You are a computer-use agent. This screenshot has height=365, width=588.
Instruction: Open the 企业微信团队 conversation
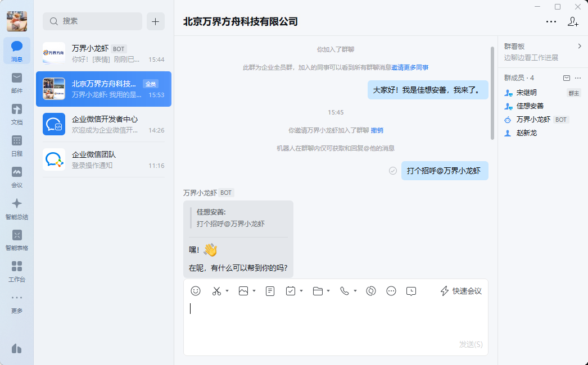(103, 159)
